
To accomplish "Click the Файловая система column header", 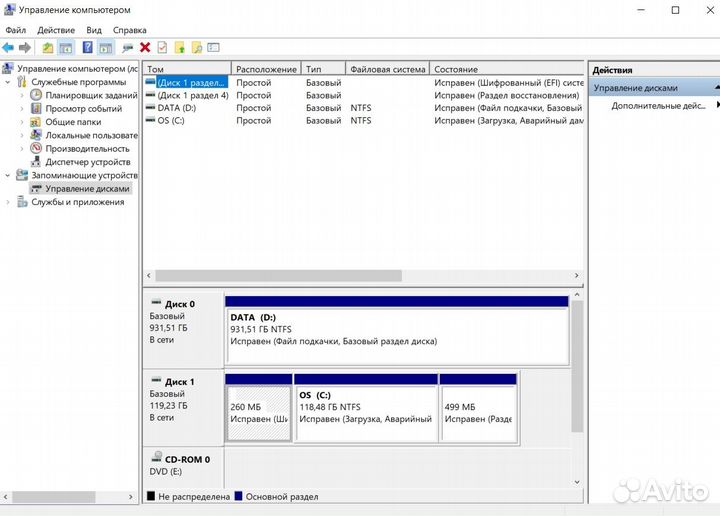I will [x=387, y=69].
